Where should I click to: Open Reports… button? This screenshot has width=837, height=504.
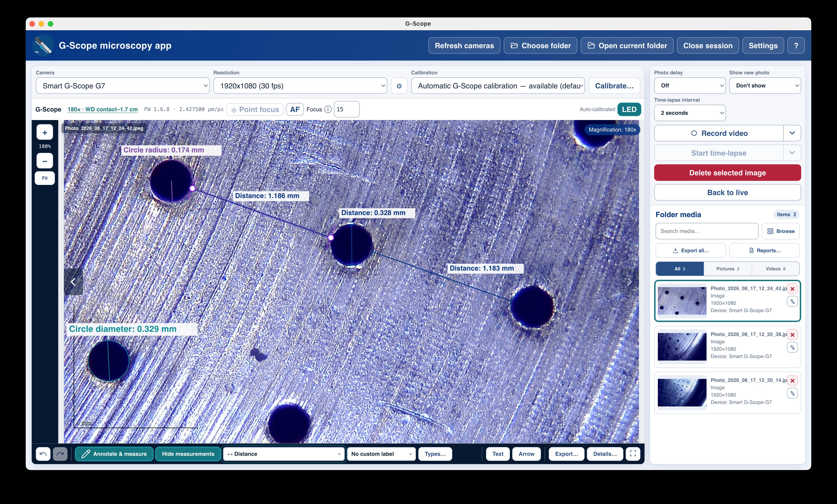[x=764, y=250]
